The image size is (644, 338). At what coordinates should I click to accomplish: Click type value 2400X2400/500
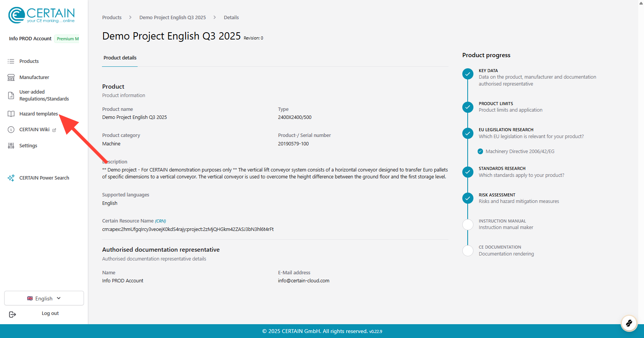(295, 117)
